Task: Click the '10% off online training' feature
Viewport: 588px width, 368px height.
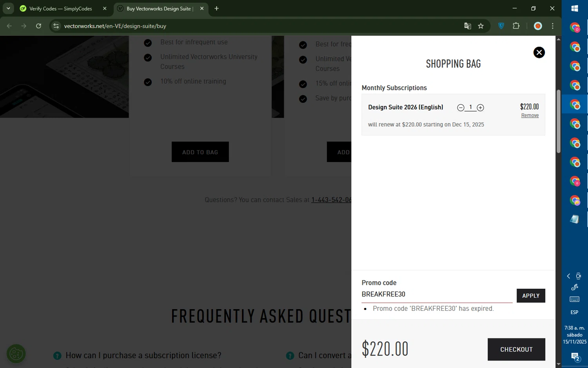Action: pyautogui.click(x=193, y=81)
